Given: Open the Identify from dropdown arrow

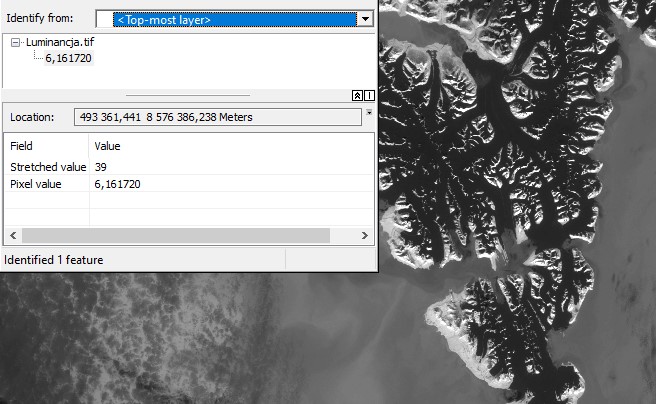Looking at the screenshot, I should [365, 19].
